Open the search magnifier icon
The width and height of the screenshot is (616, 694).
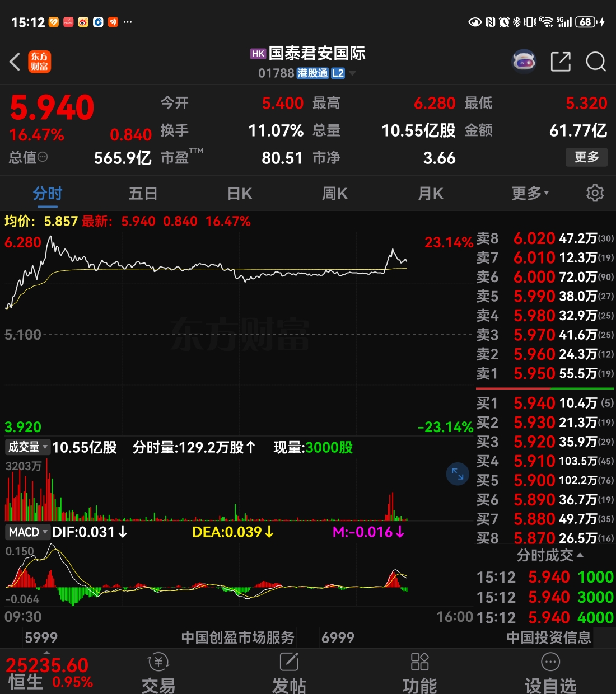[x=596, y=62]
